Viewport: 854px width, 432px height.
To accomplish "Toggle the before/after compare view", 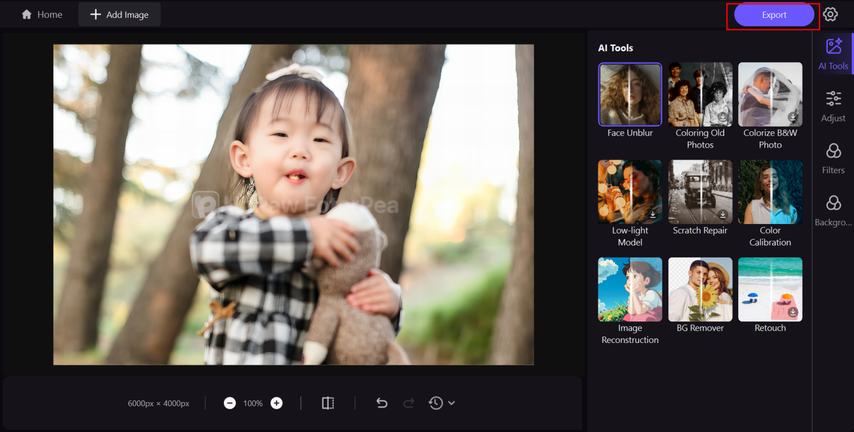I will point(328,403).
